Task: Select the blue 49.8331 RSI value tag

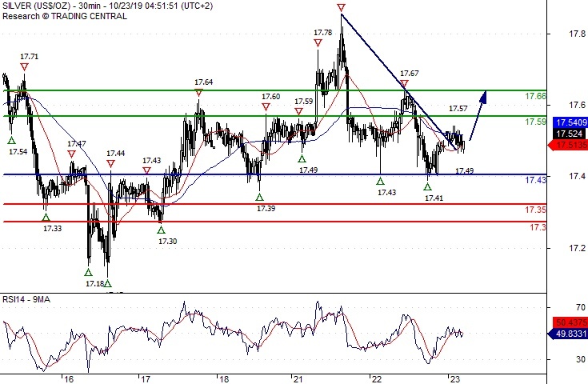Action: coord(569,334)
